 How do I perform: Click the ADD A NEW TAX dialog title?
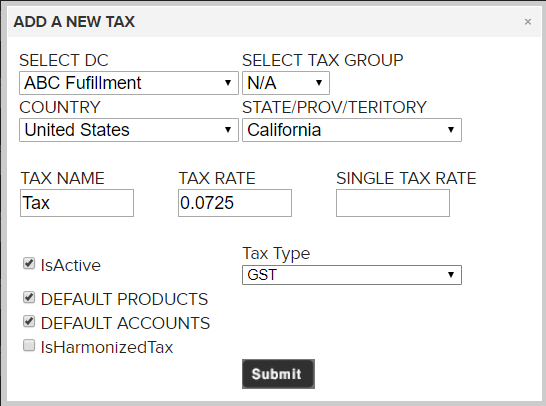[74, 22]
